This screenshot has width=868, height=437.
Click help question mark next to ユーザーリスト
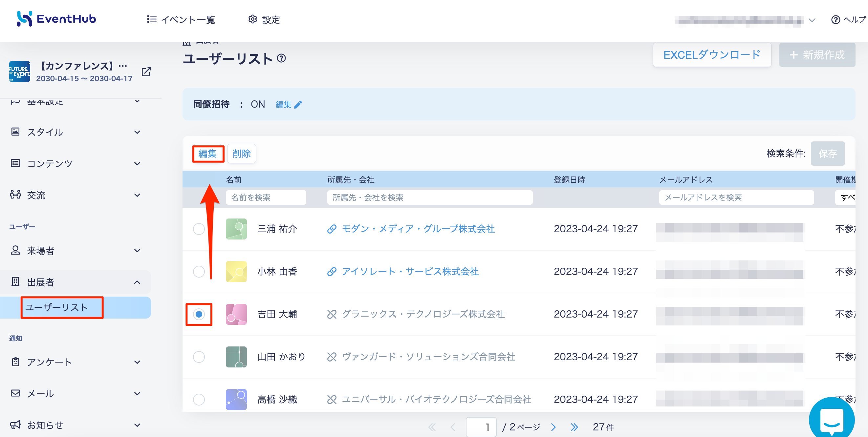point(281,59)
